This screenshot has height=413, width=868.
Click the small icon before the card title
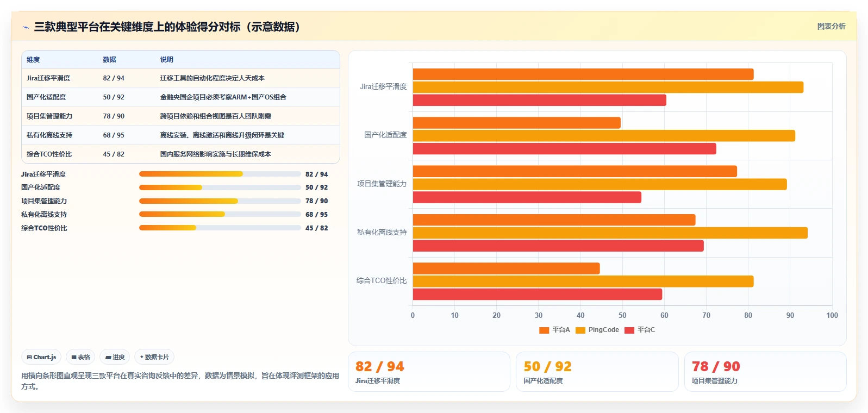pyautogui.click(x=26, y=27)
